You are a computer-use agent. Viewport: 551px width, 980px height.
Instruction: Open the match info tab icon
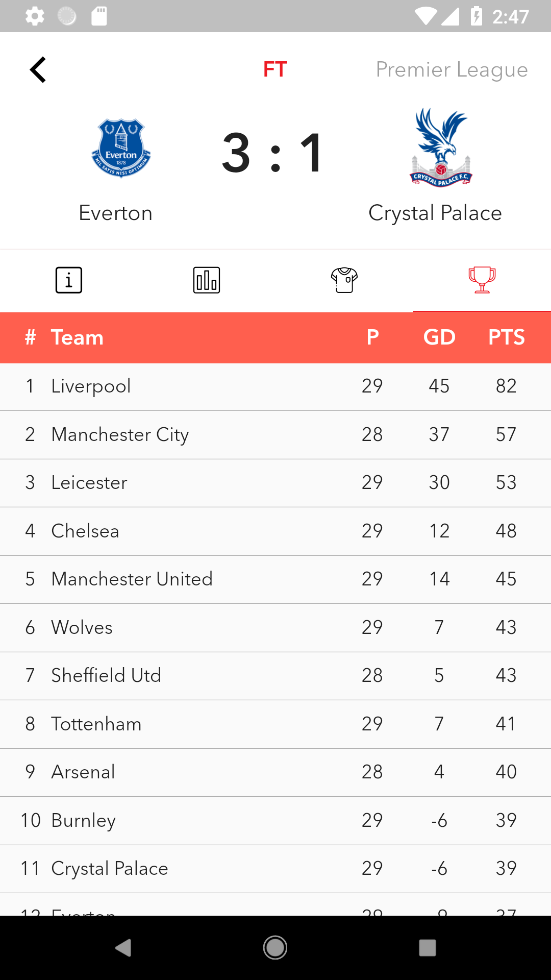(x=69, y=280)
